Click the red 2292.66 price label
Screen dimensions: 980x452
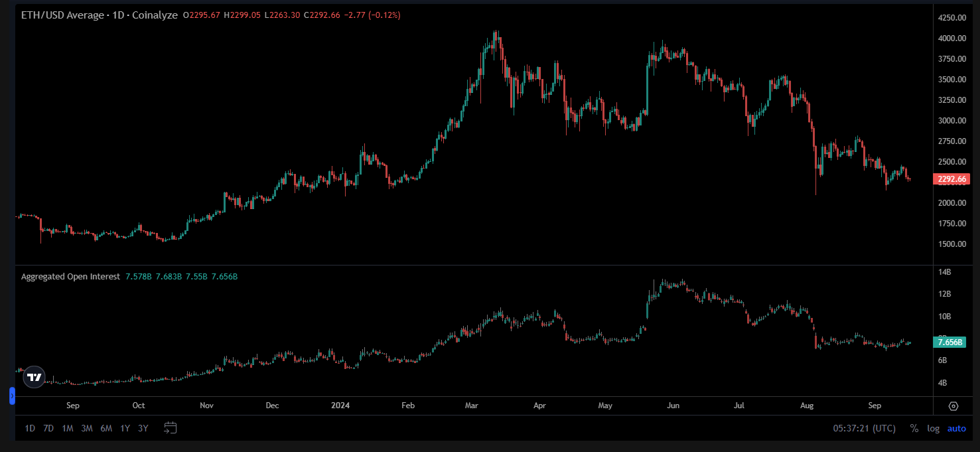tap(951, 179)
